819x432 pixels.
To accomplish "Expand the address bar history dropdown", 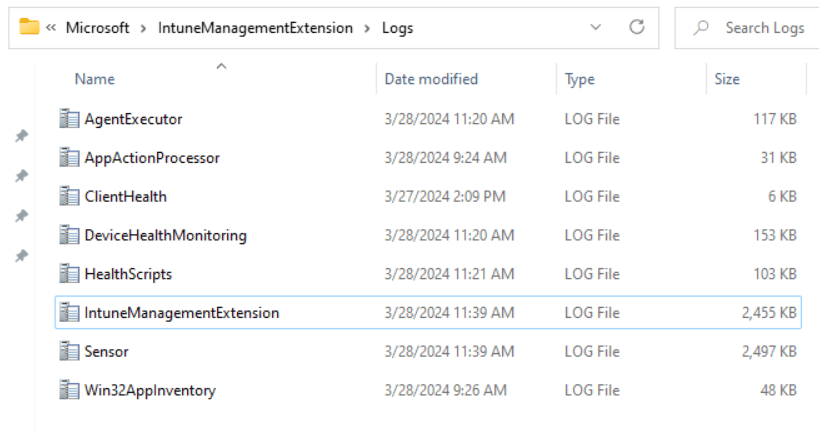I will click(596, 28).
